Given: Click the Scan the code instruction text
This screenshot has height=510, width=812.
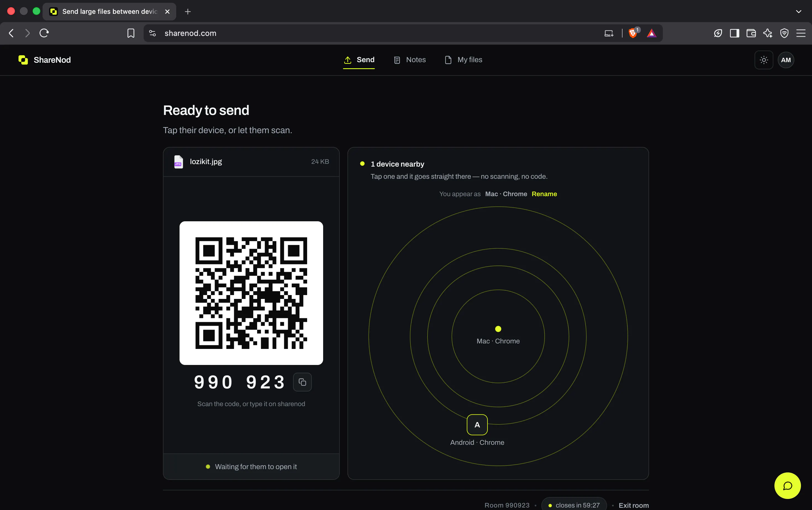Looking at the screenshot, I should (251, 404).
